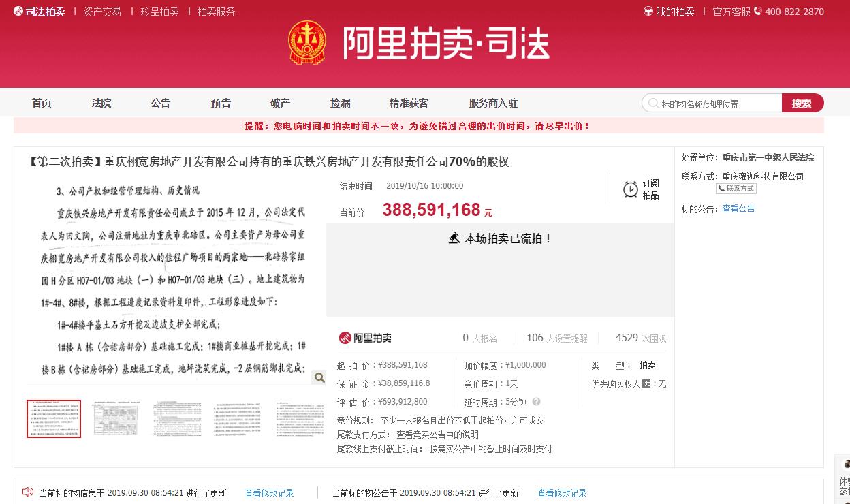
Task: Select the fifth partially visible thumbnail
Action: coord(300,419)
